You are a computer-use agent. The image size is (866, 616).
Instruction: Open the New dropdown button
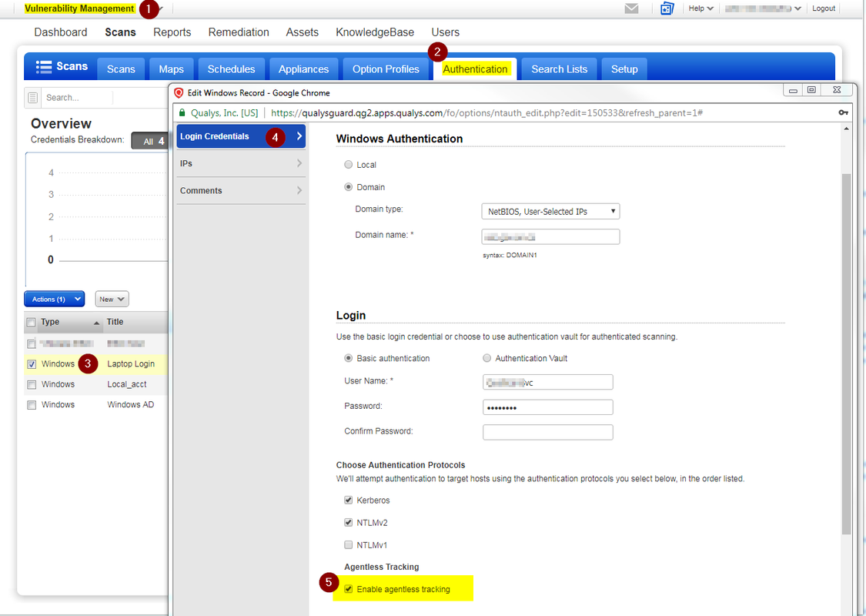pyautogui.click(x=112, y=299)
